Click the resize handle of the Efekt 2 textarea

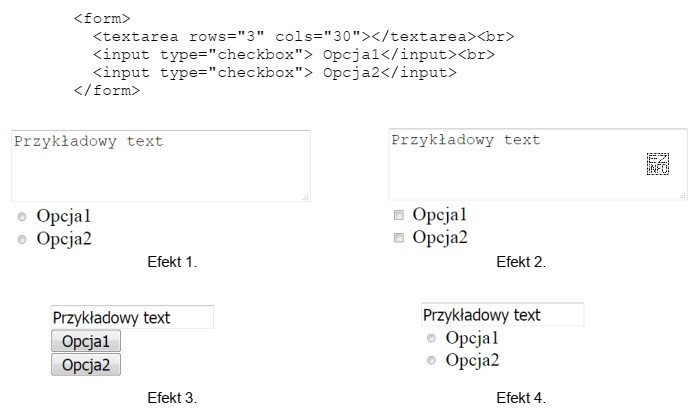pyautogui.click(x=682, y=194)
